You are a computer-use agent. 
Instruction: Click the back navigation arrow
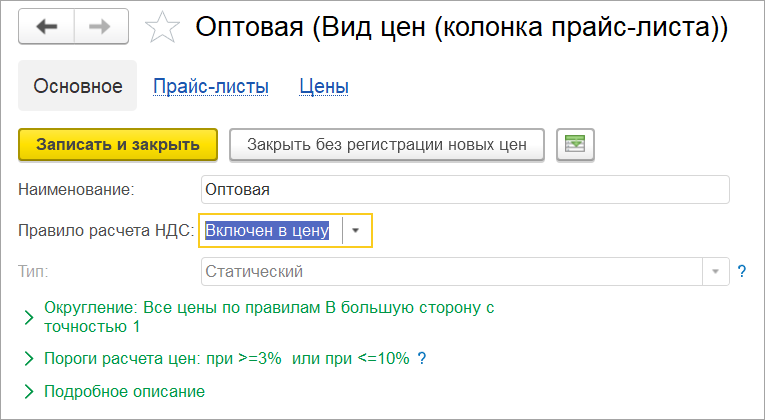47,28
